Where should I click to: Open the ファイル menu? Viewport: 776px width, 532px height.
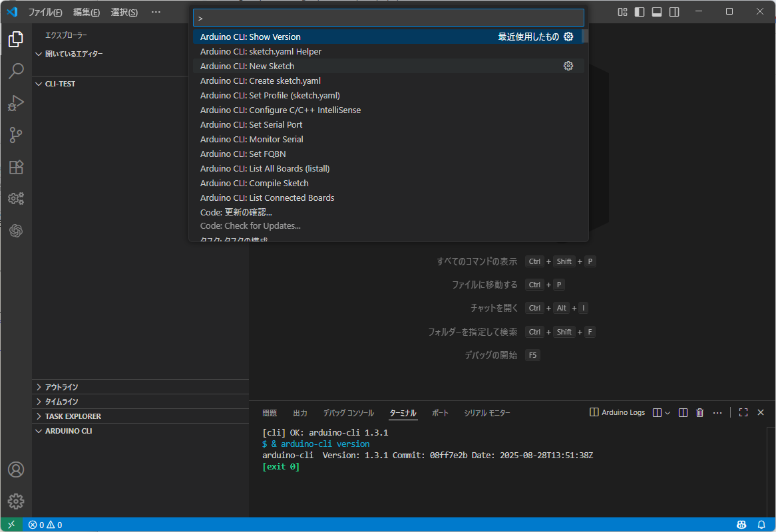(45, 12)
